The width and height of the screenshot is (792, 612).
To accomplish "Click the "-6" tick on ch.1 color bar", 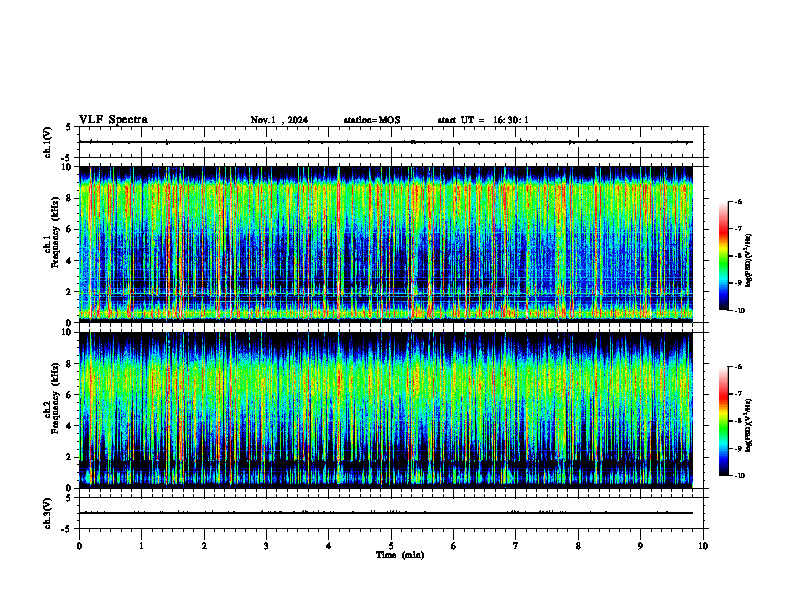I will coord(738,201).
